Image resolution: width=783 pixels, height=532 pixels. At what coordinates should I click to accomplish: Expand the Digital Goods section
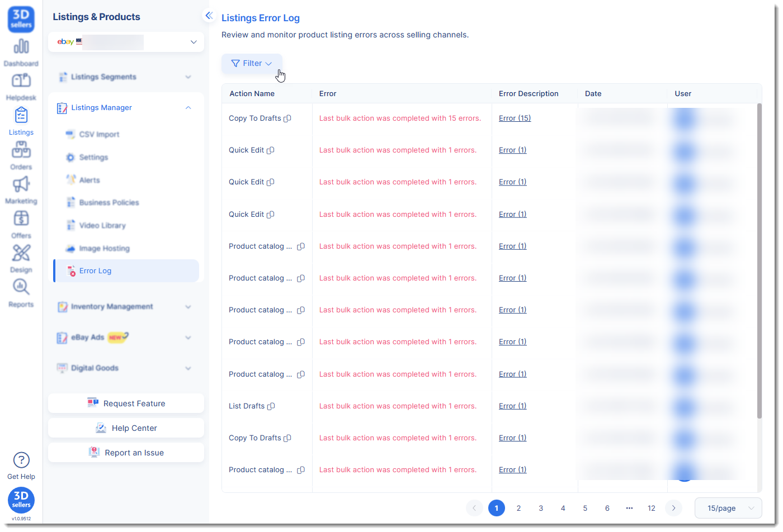click(x=126, y=368)
